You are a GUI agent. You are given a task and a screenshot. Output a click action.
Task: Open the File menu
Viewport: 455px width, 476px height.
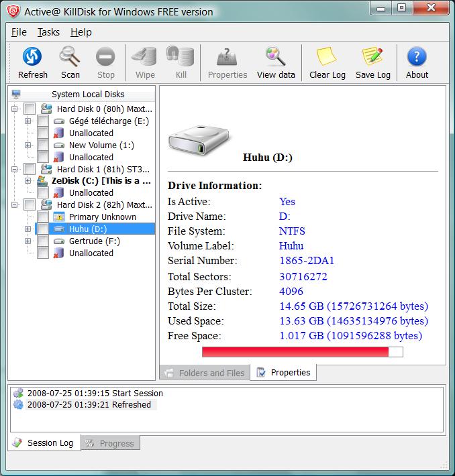coord(19,32)
